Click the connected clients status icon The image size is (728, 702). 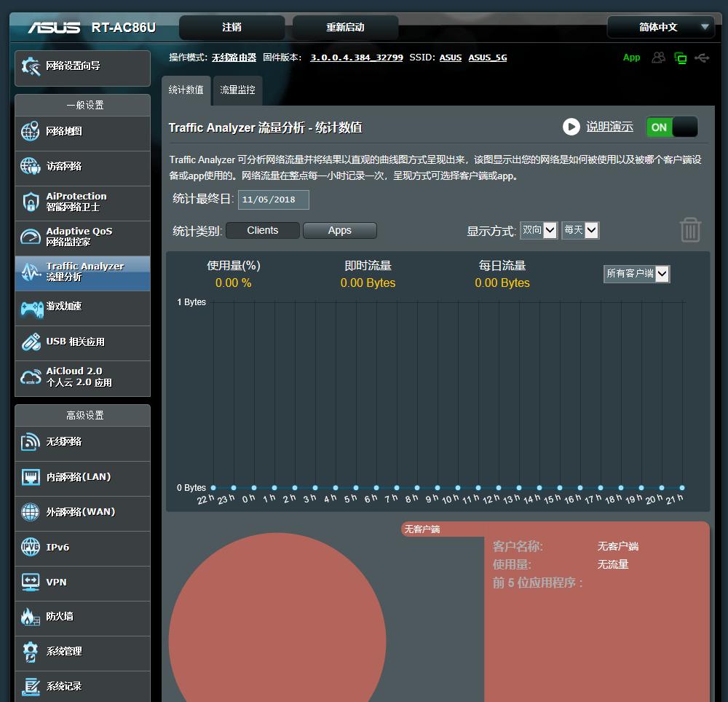pos(658,58)
